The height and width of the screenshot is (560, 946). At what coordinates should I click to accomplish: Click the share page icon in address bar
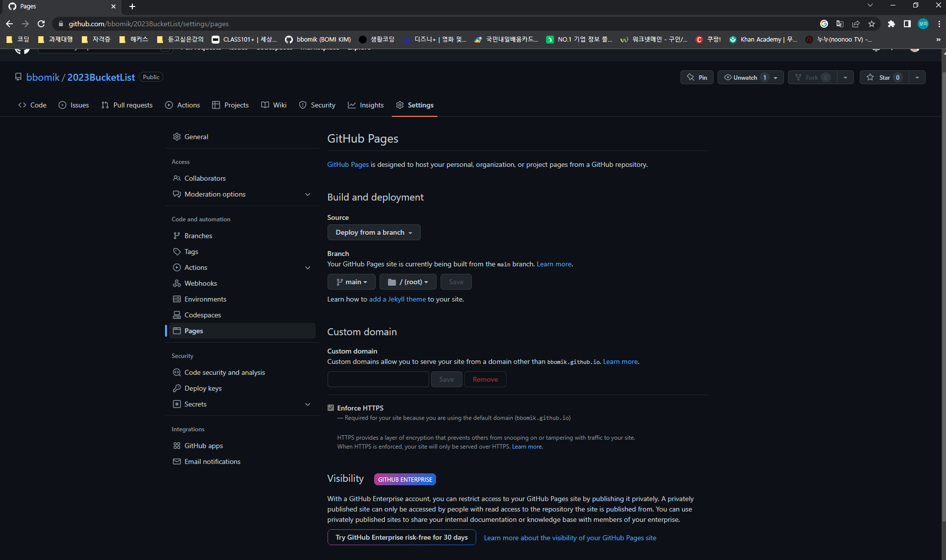(856, 24)
